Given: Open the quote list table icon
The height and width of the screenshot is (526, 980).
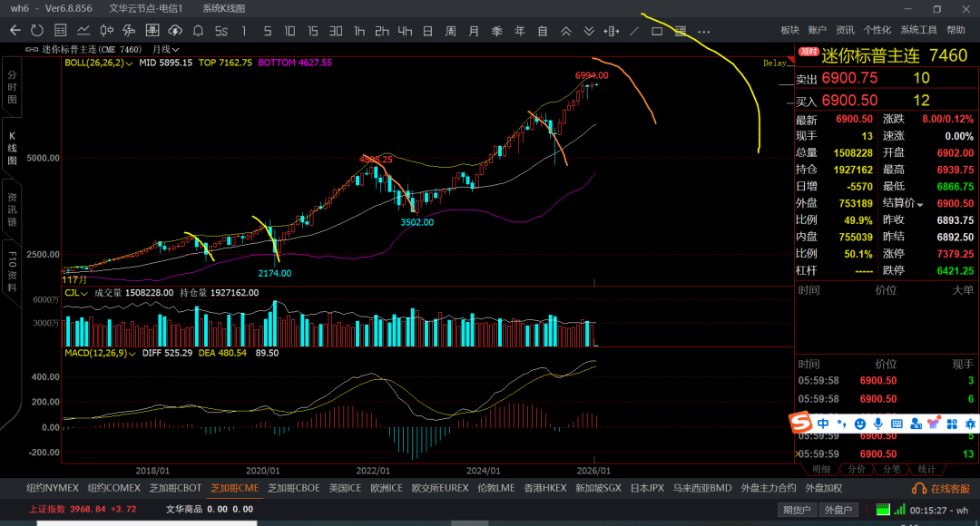Looking at the screenshot, I should pos(61,31).
